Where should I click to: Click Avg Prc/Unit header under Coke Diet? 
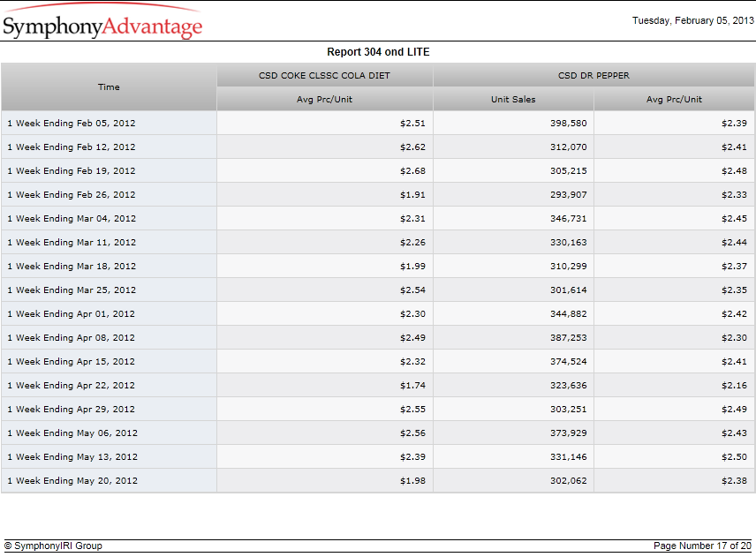point(324,99)
